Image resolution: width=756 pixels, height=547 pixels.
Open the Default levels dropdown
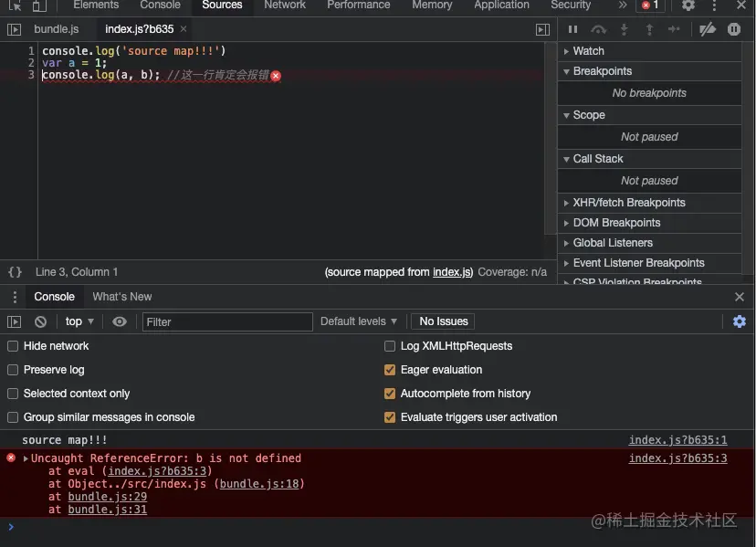coord(359,321)
